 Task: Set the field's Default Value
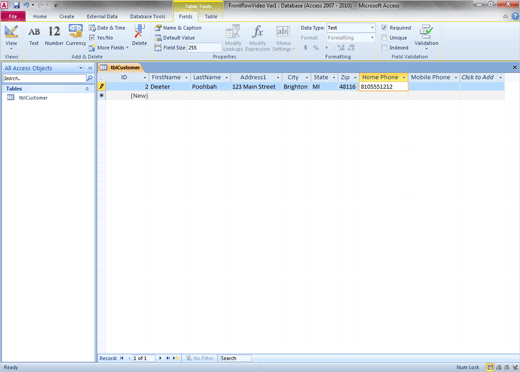click(x=175, y=38)
